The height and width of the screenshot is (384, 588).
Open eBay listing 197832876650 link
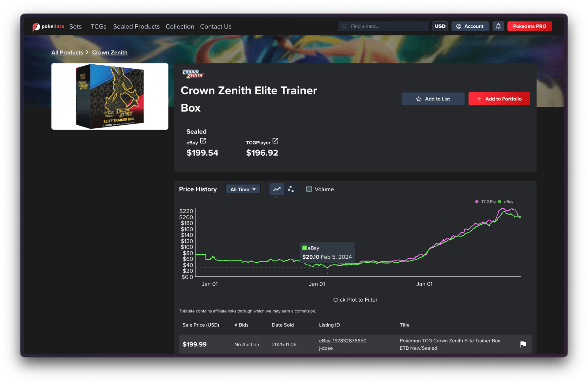(342, 341)
